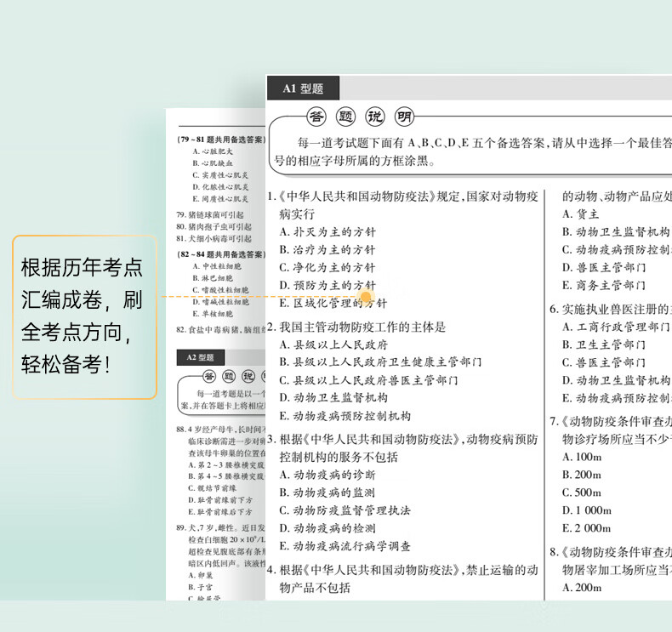This screenshot has width=672, height=632.
Task: Choose the "D. 1 000m" answer
Action: click(x=587, y=510)
